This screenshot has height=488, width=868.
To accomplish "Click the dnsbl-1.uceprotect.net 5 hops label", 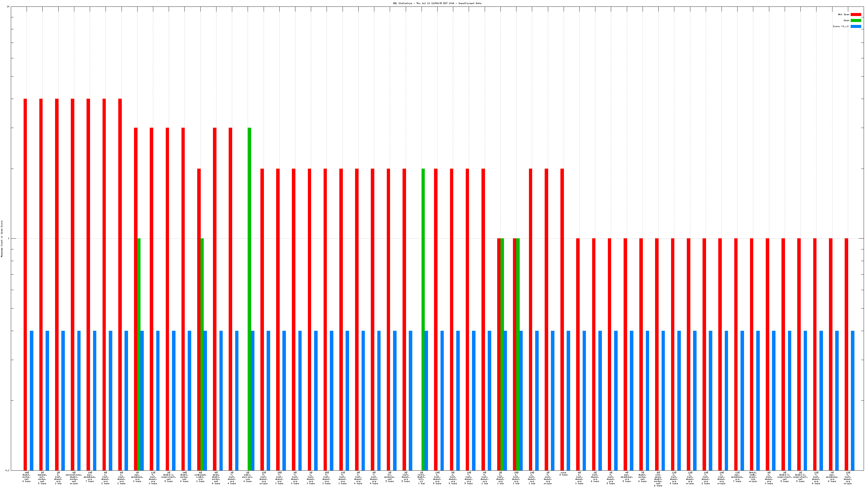I will coord(168,477).
